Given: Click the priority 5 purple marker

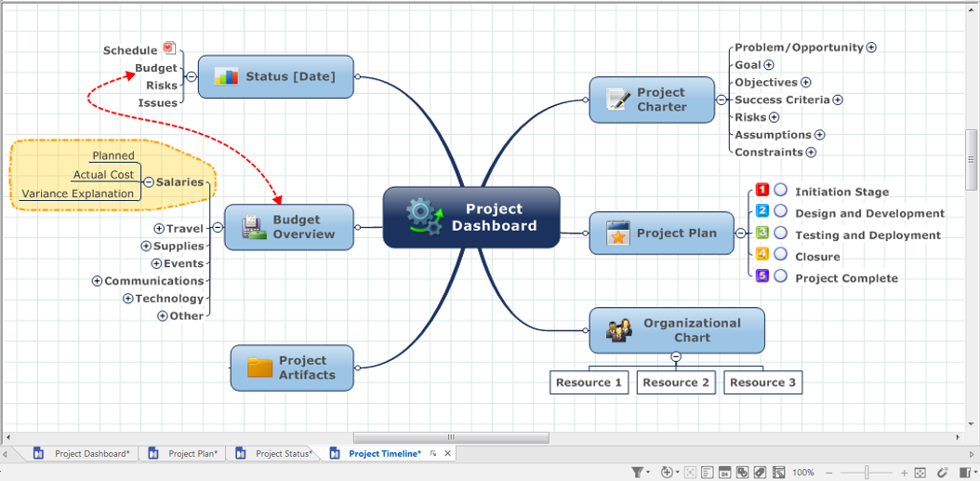Looking at the screenshot, I should 761,275.
